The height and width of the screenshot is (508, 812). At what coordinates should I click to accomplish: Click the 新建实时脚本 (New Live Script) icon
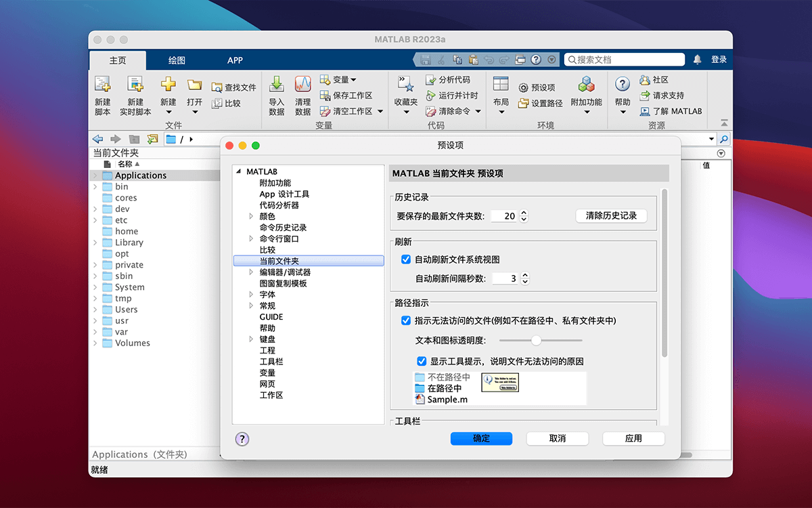coord(135,84)
